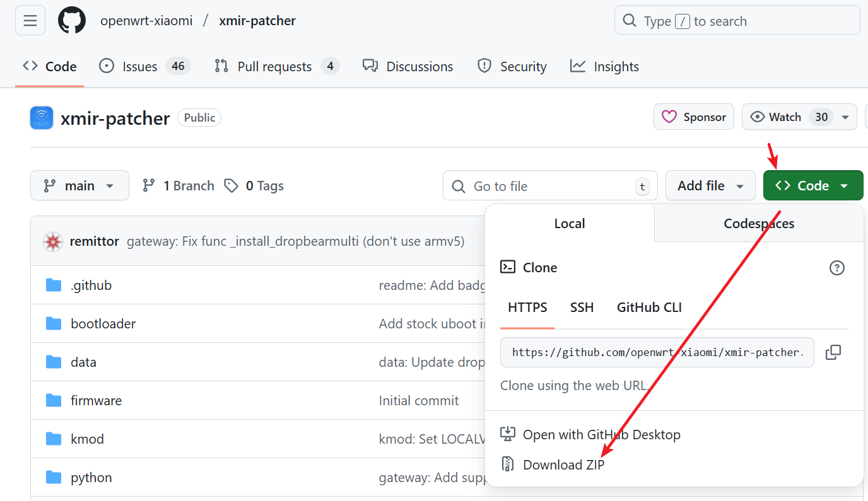Expand the Add file dropdown
The height and width of the screenshot is (501, 868).
(710, 186)
